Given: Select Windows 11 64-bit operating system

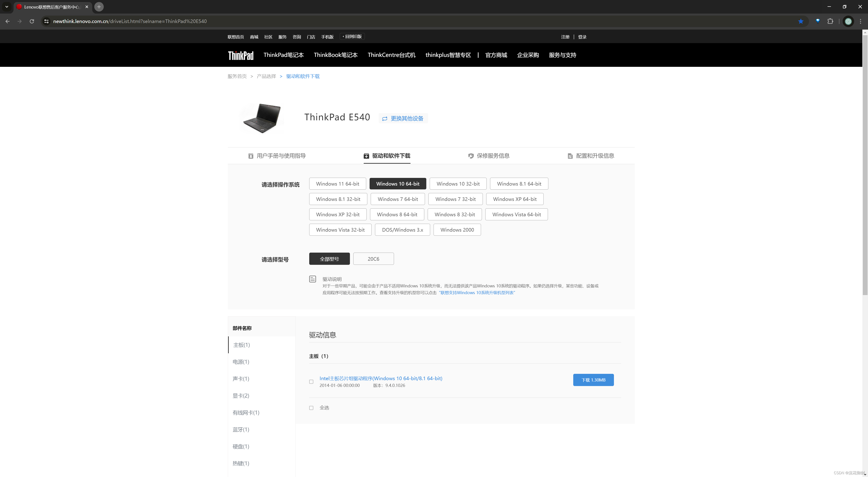Looking at the screenshot, I should click(x=337, y=184).
